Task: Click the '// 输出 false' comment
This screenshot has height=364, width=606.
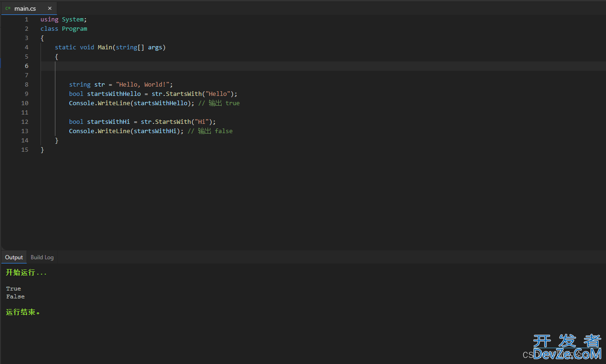Action: (x=210, y=131)
